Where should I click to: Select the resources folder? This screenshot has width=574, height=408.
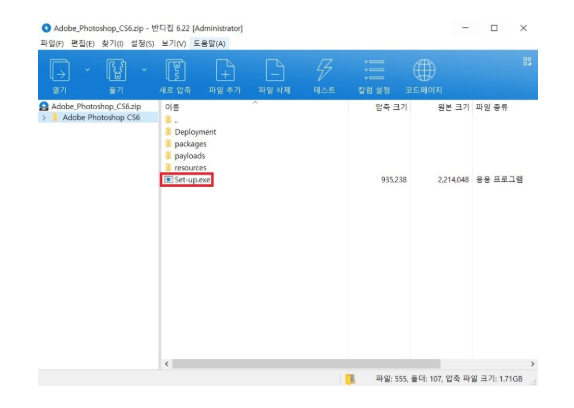click(190, 168)
